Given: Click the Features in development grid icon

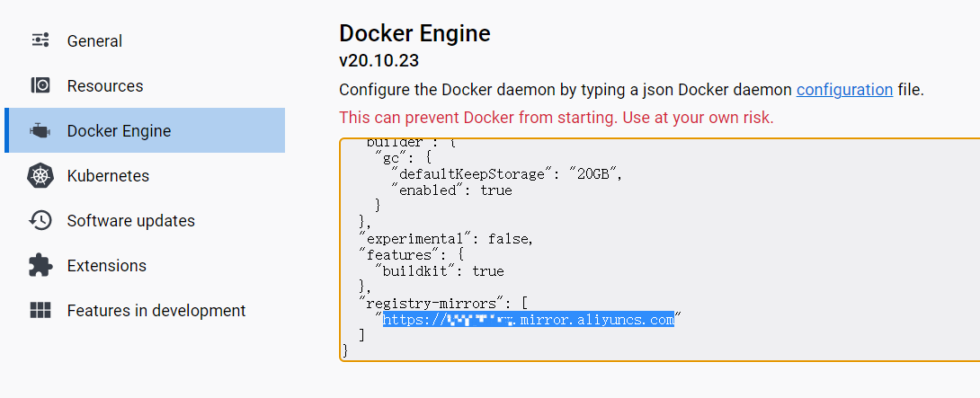Looking at the screenshot, I should [x=40, y=311].
